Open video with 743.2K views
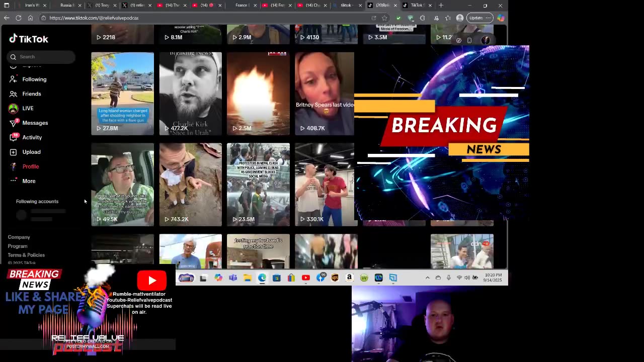This screenshot has height=362, width=644. pos(190,185)
